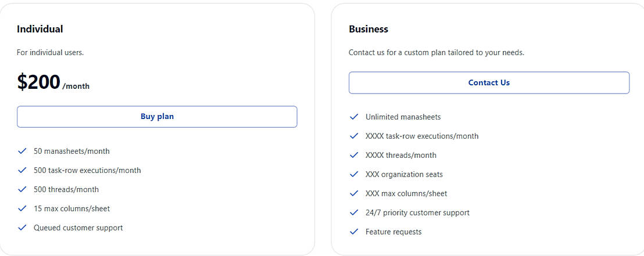Click the $200 price text
The image size is (644, 256).
pos(39,82)
